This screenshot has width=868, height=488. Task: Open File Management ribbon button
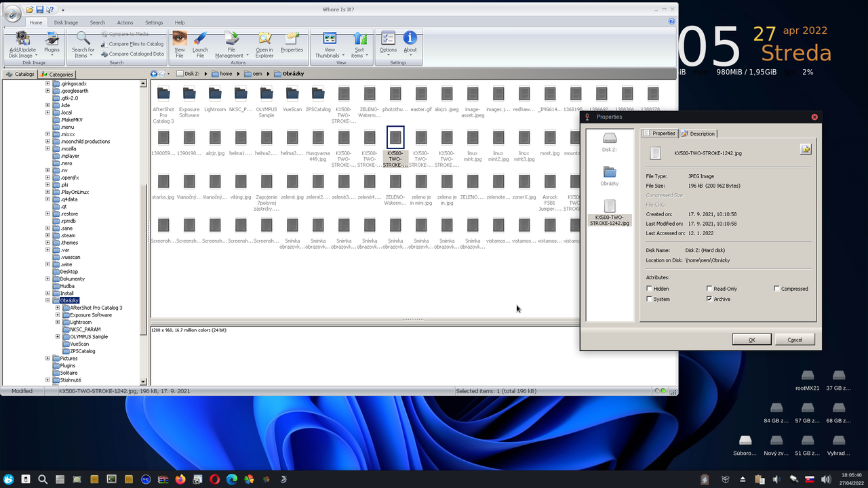pyautogui.click(x=231, y=43)
